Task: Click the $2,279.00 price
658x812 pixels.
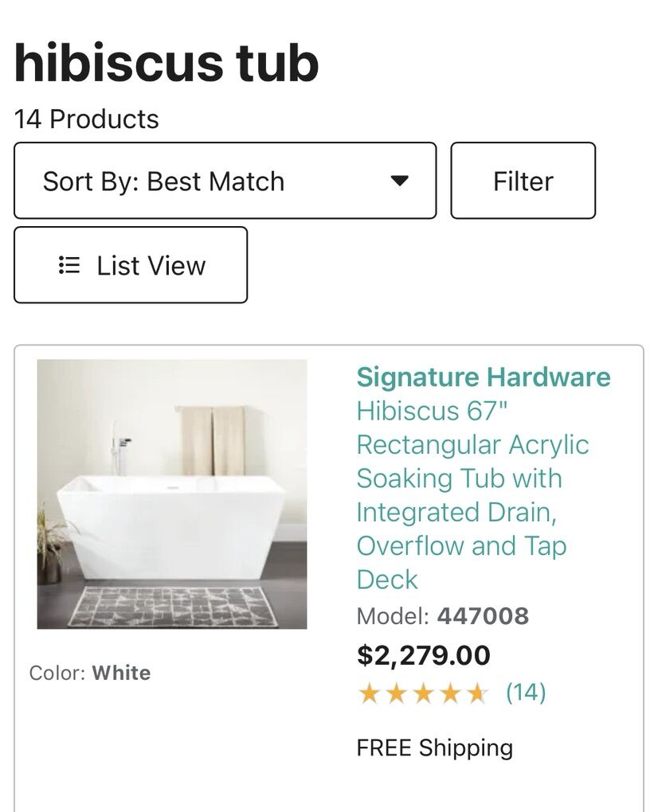Action: 424,655
